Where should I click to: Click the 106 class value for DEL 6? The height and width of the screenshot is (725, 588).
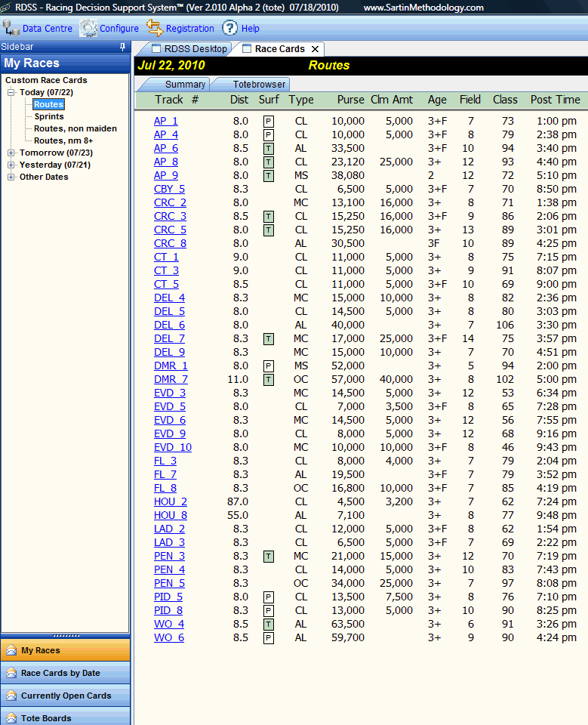click(x=505, y=325)
